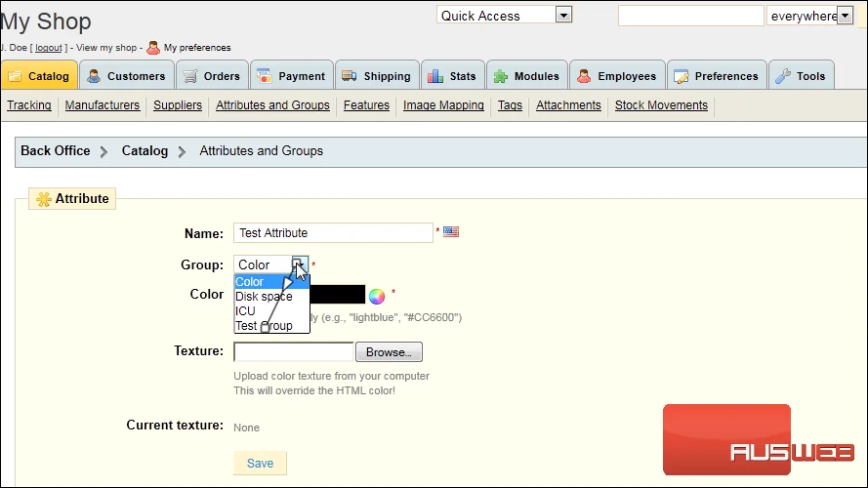Open the Tools tab
This screenshot has height=488, width=868.
pos(801,75)
